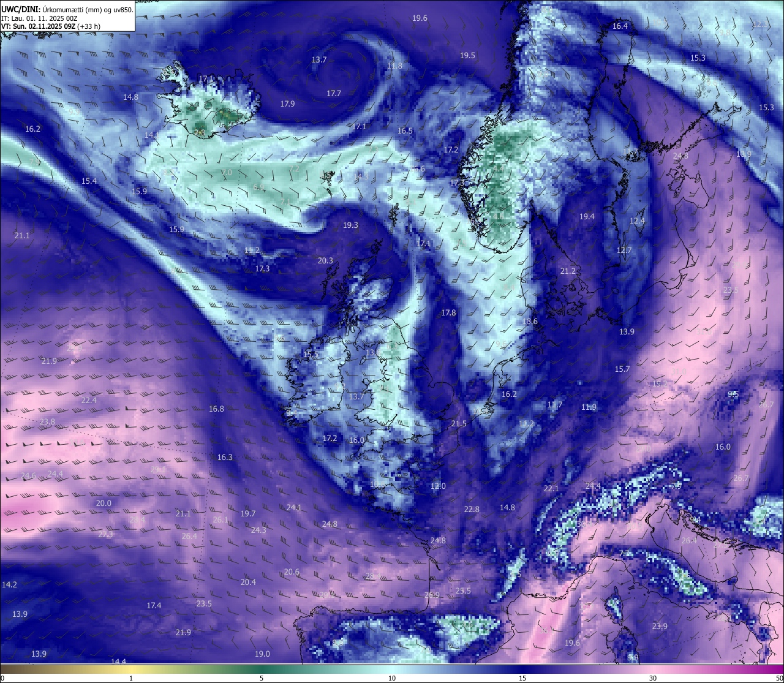This screenshot has width=784, height=683.
Task: Click the 20.6 value on the map
Action: [x=292, y=572]
